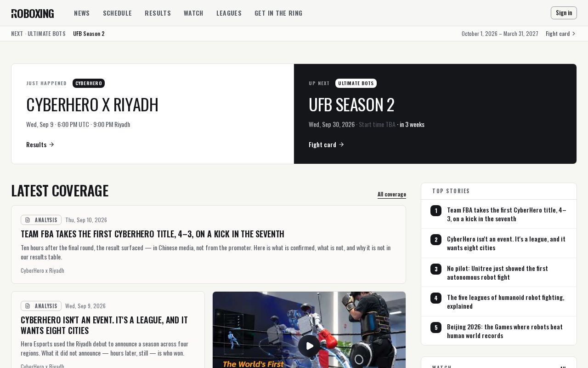Click the 'Hero Esports used the Riyadh debut' summary
The width and height of the screenshot is (588, 368).
(105, 348)
